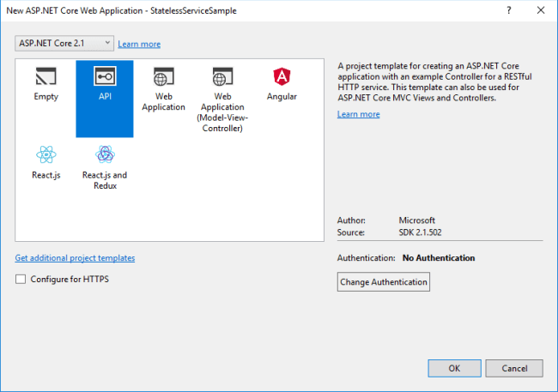Click the Microsoft author value
This screenshot has height=392, width=558.
click(416, 220)
